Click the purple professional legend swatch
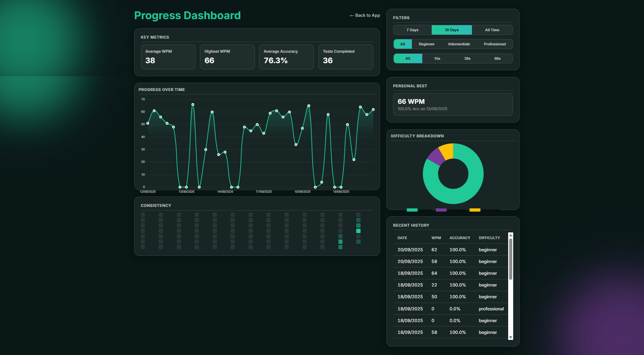Viewport: 644px width, 355px height. coord(441,210)
